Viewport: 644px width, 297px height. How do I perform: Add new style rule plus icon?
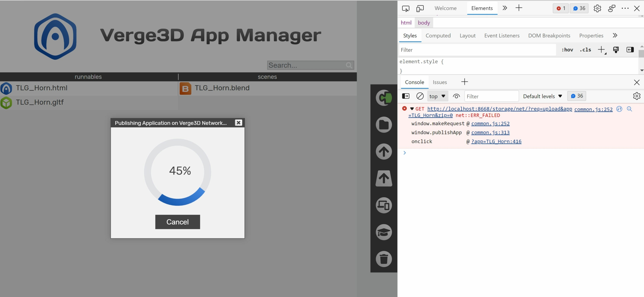point(602,50)
